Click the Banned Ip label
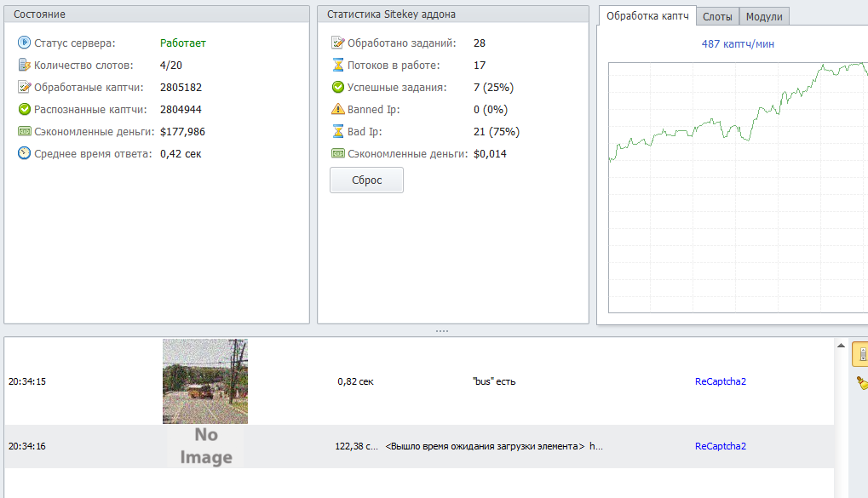Viewport: 868px width, 498px height. (x=374, y=109)
